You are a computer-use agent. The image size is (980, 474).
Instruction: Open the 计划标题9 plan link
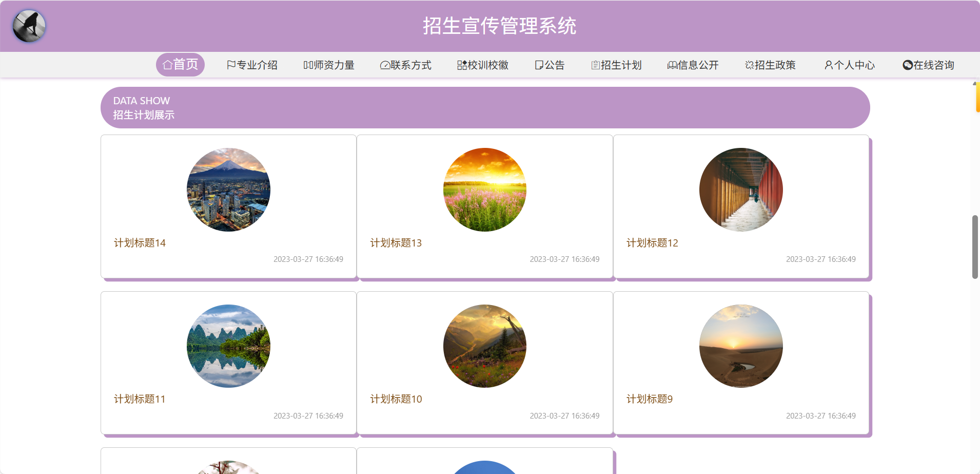pyautogui.click(x=650, y=399)
